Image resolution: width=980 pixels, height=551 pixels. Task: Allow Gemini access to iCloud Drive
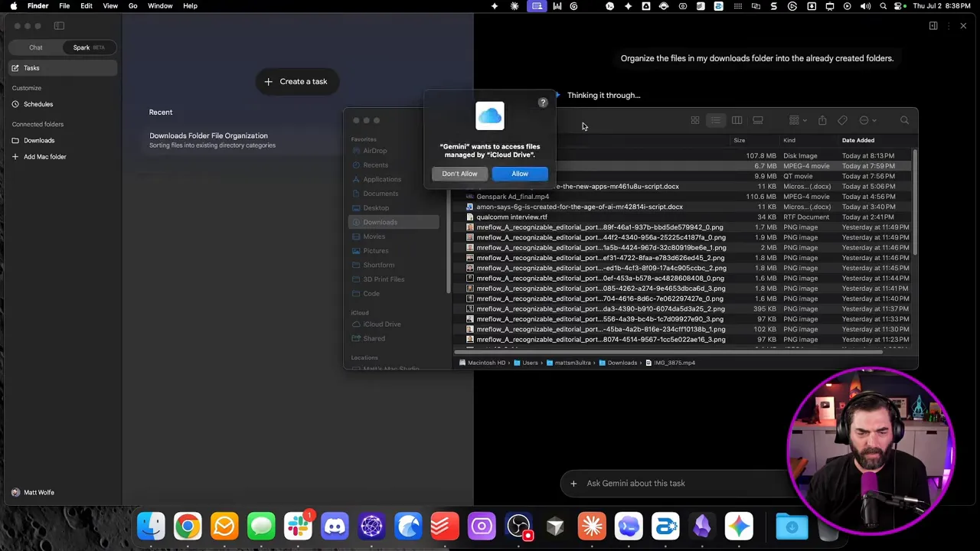520,174
